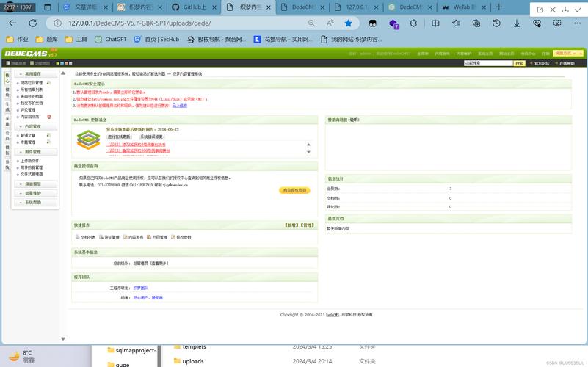
Task: Open the yellow 快捷方式 dropdown at top right
Action: [x=567, y=54]
